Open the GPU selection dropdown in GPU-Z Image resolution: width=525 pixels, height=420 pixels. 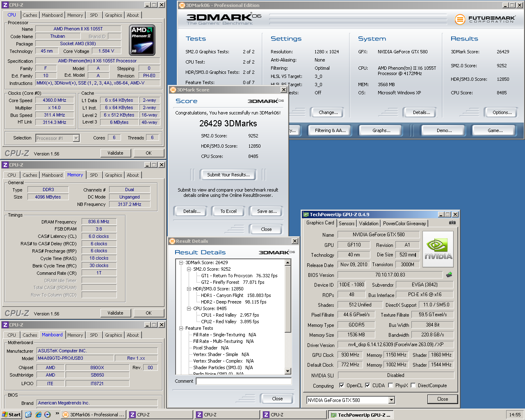point(391,400)
